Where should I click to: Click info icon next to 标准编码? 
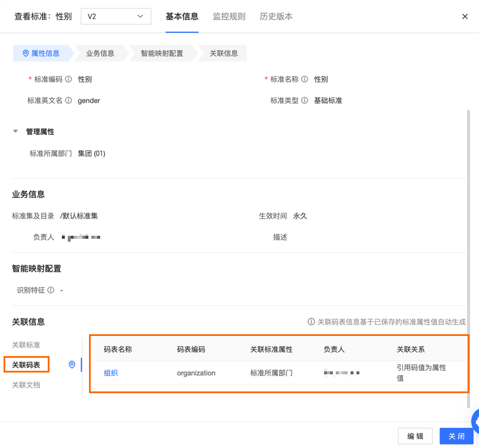(69, 80)
